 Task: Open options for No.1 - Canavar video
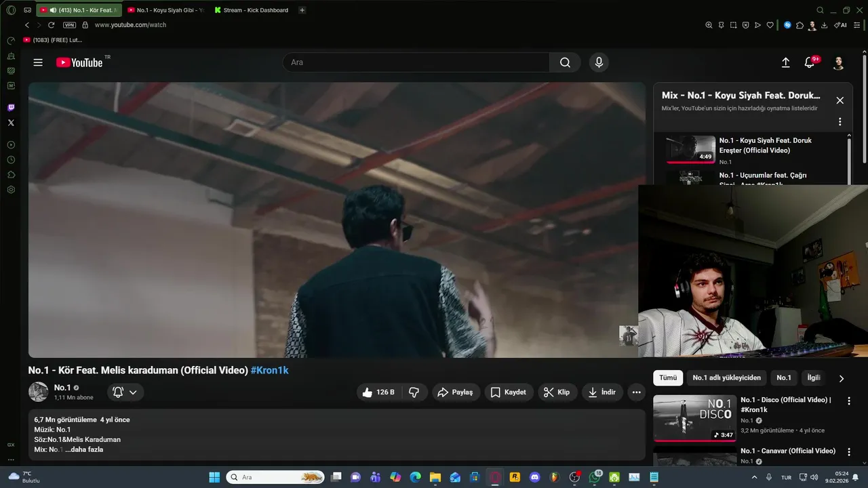[848, 452]
